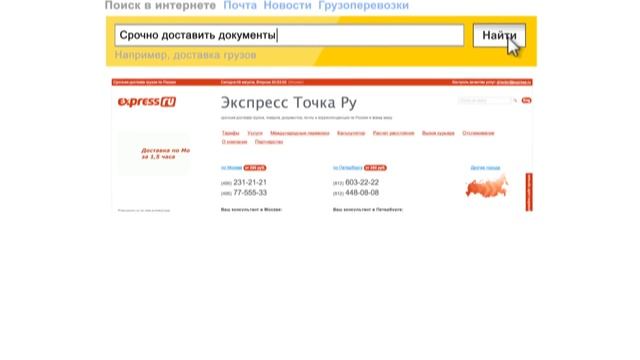This screenshot has height=360, width=640.
Task: Open the О компании menu link
Action: [x=234, y=142]
